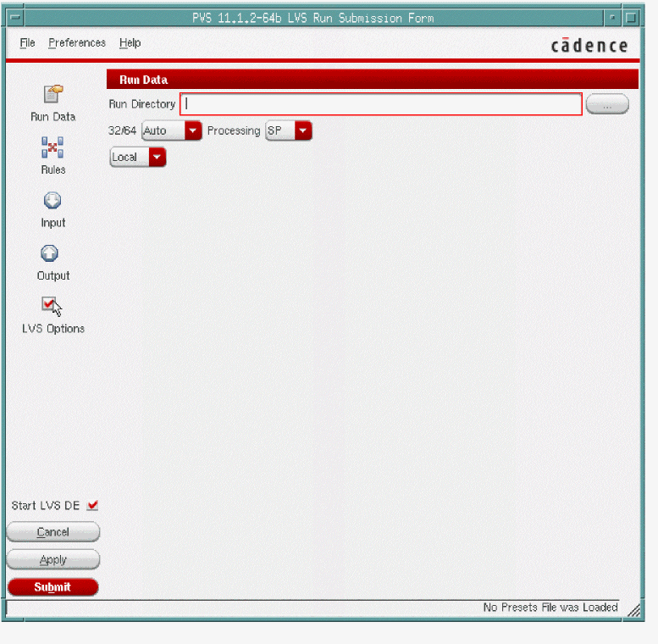Open the Run Data section icon
658x644 pixels.
[x=53, y=94]
